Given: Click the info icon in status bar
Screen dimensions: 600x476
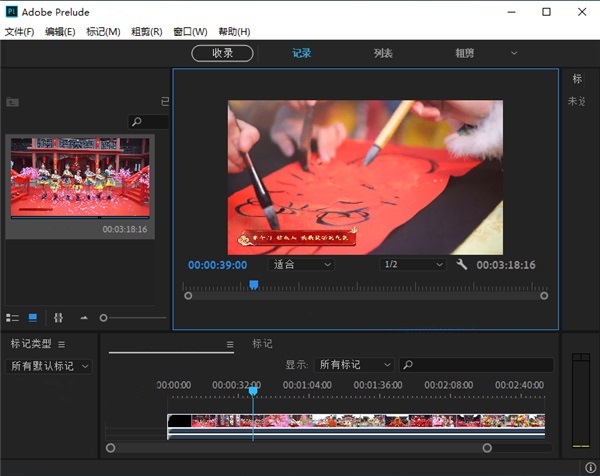Looking at the screenshot, I should pyautogui.click(x=590, y=468).
